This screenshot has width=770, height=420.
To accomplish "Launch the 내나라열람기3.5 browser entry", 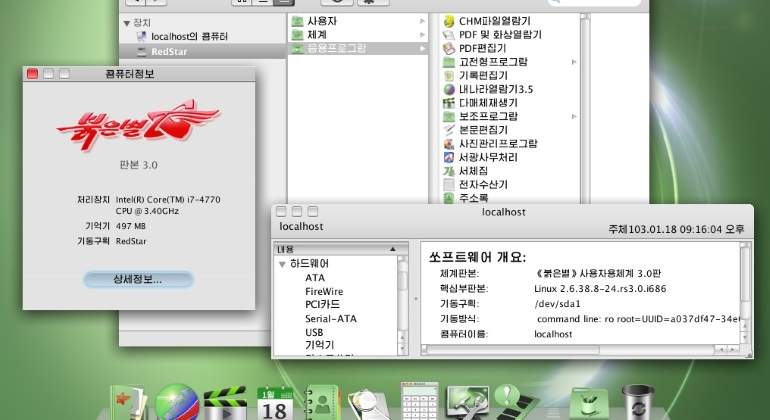I will (x=488, y=89).
